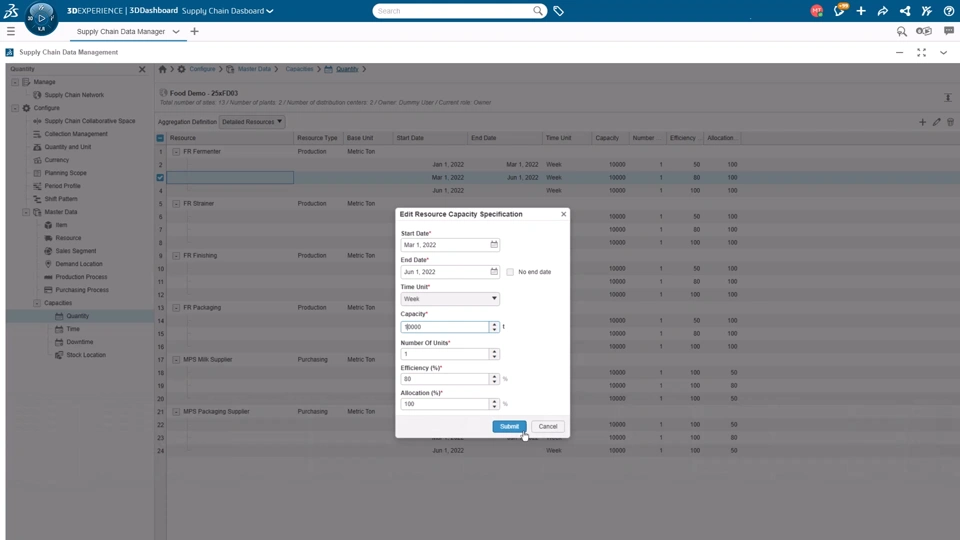
Task: Open Capacities breadcrumb link
Action: 299,69
